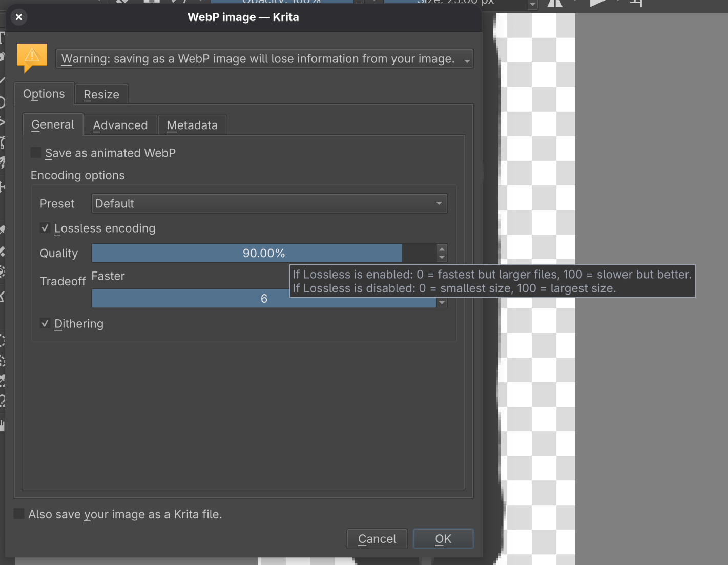The height and width of the screenshot is (565, 728).
Task: Switch to the Resize tab
Action: pyautogui.click(x=101, y=94)
